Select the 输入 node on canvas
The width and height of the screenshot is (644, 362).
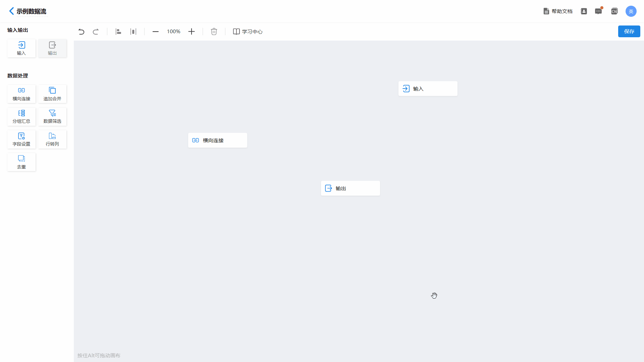pos(428,89)
